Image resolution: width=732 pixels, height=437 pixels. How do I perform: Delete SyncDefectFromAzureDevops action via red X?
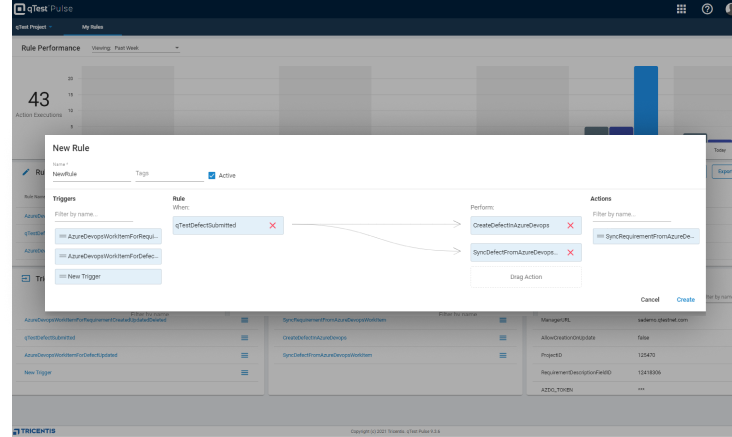[x=570, y=253]
